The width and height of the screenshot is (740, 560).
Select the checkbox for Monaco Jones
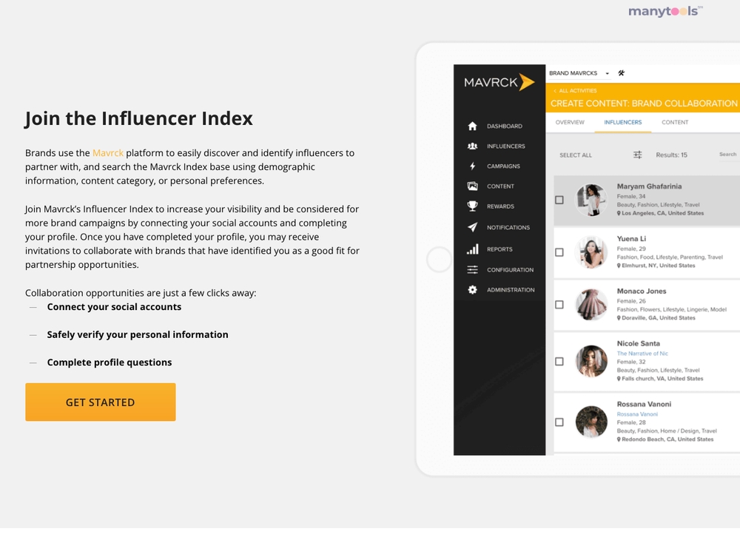pos(559,305)
